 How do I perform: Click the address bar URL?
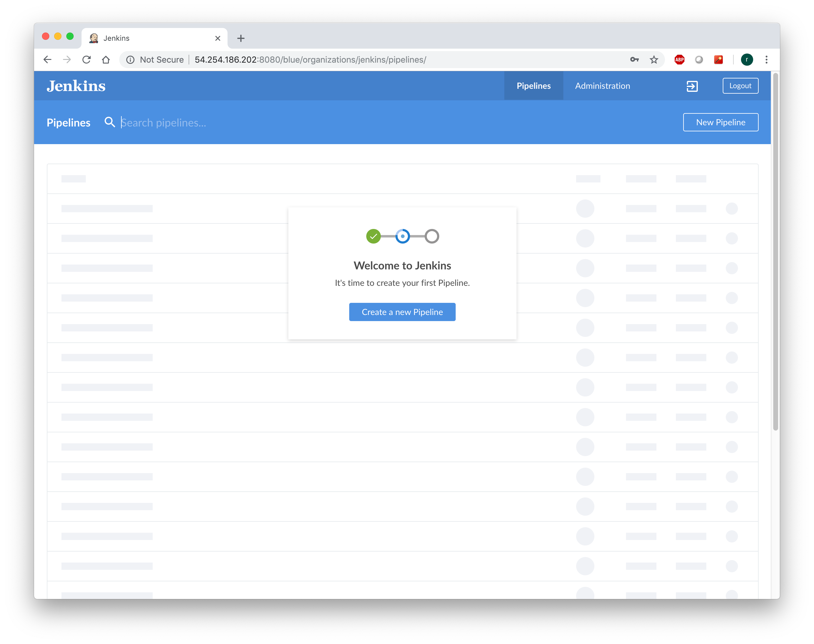tap(310, 60)
